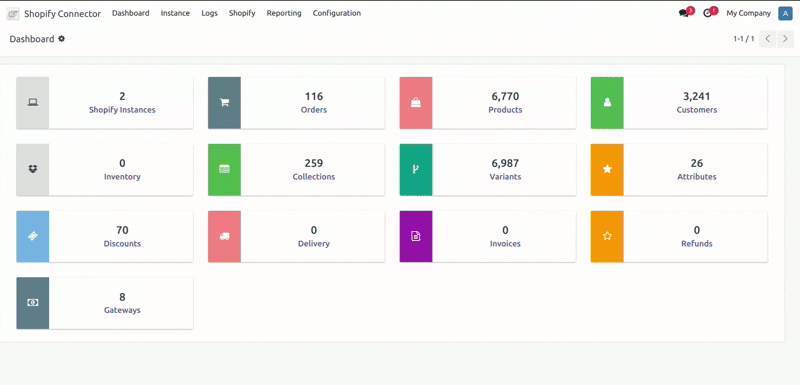Click the money icon on Gateways card
800x385 pixels.
33,303
